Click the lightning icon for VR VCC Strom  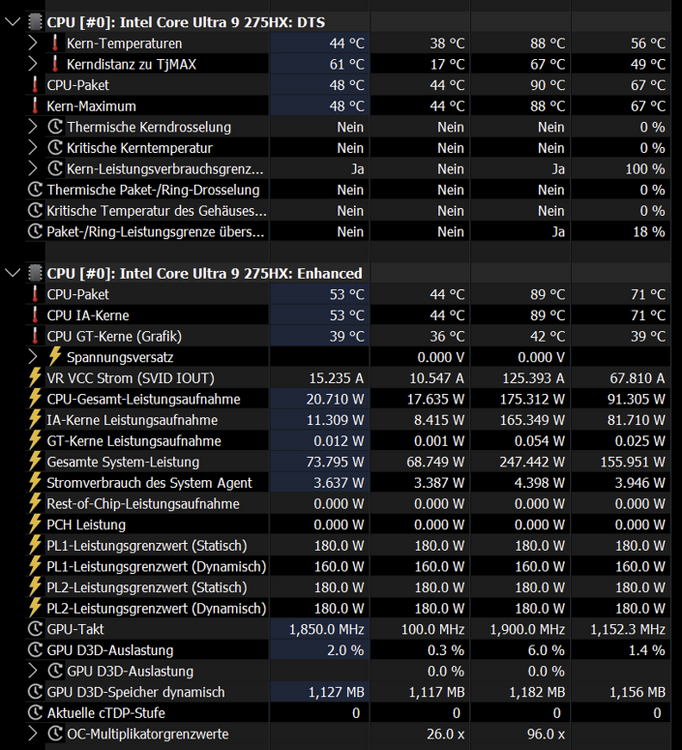tap(34, 378)
